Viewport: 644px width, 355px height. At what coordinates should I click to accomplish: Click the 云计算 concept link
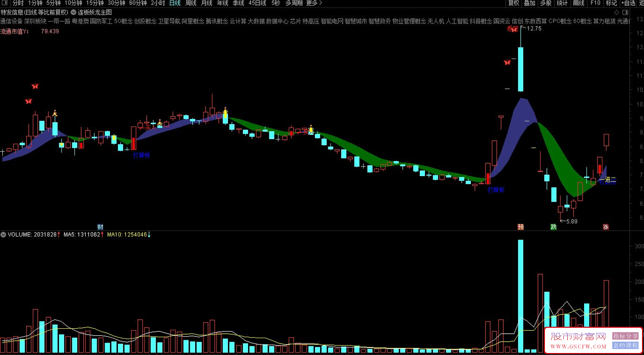pos(238,21)
